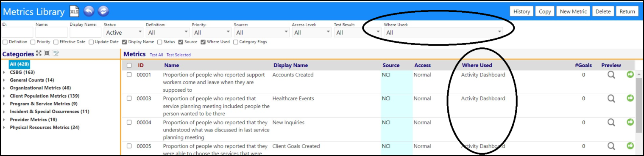Enable the Category Flags checkbox
This screenshot has width=644, height=156.
tap(236, 42)
